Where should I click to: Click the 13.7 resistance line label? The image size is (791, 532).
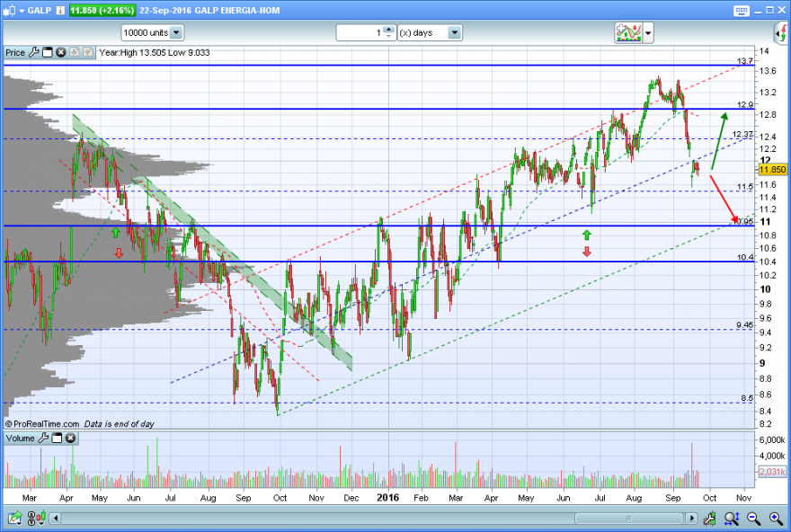[744, 61]
